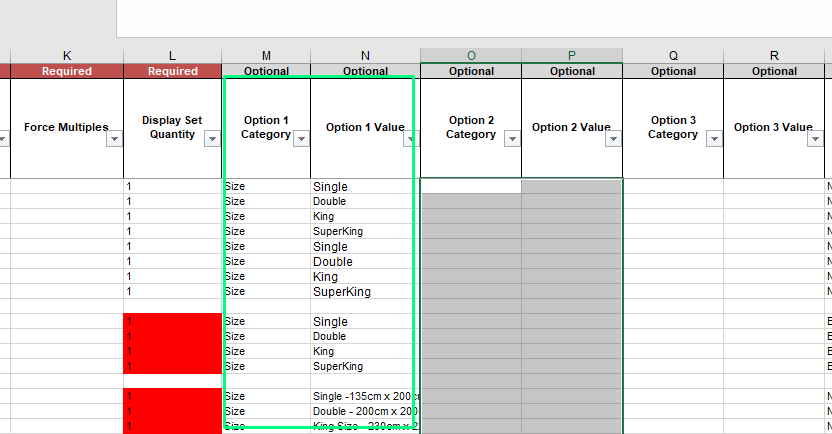Select column K header
This screenshot has height=434, width=832.
tap(67, 56)
